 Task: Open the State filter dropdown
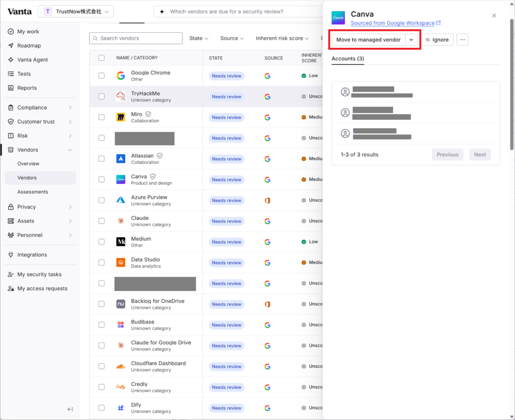pos(199,38)
